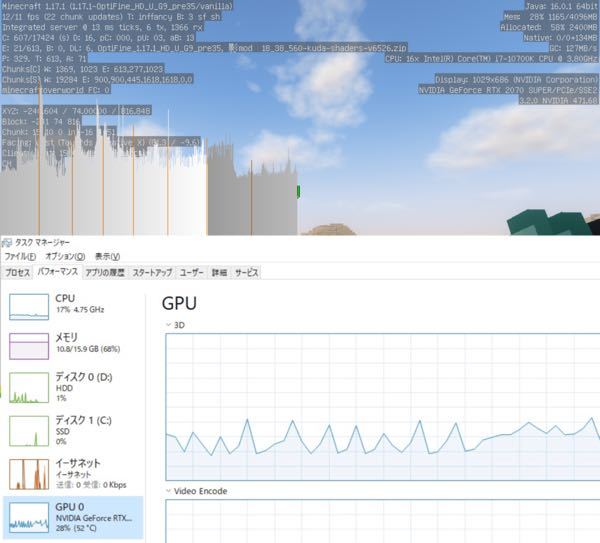Click the NVIDIA GeForce RTX... text
Image resolution: width=600 pixels, height=543 pixels.
tap(94, 518)
